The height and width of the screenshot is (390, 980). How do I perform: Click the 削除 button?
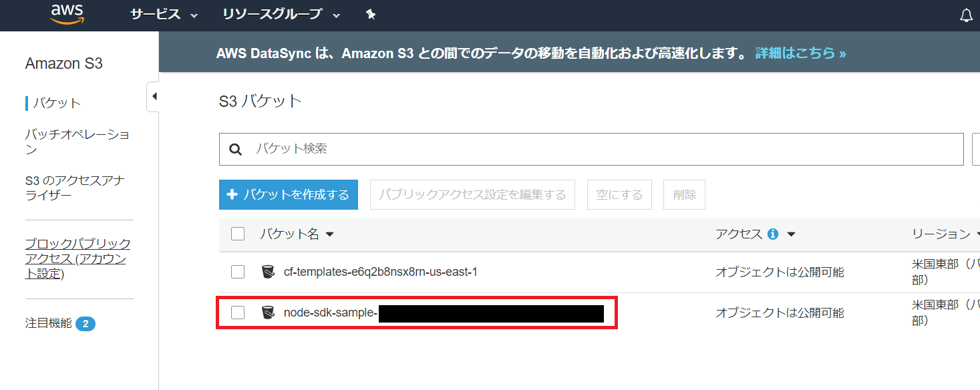point(685,194)
